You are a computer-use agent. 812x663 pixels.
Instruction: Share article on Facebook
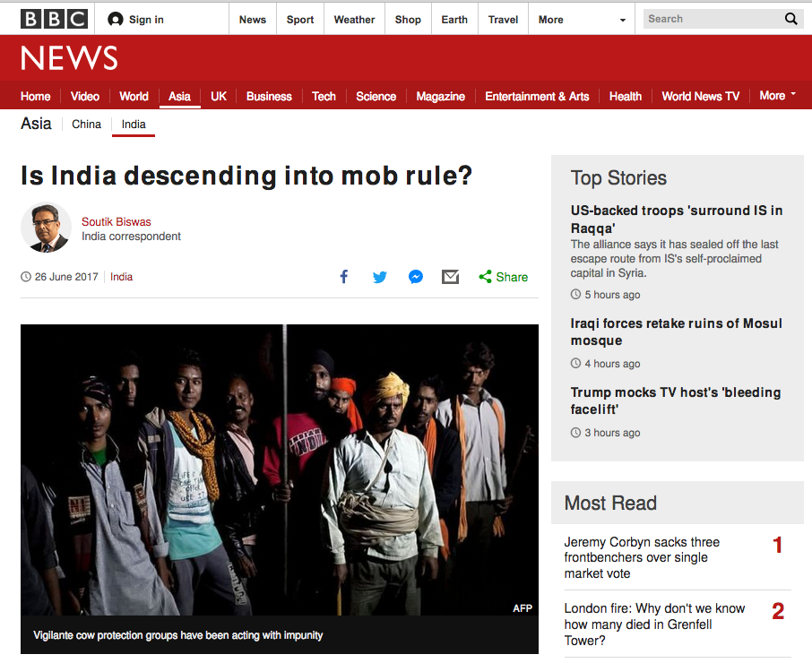(x=343, y=277)
